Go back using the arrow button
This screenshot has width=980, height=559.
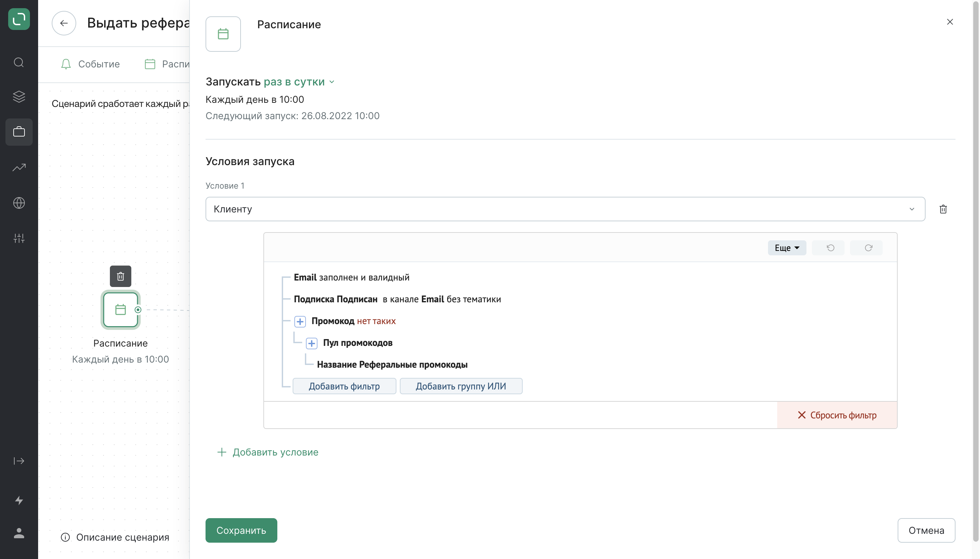(64, 23)
